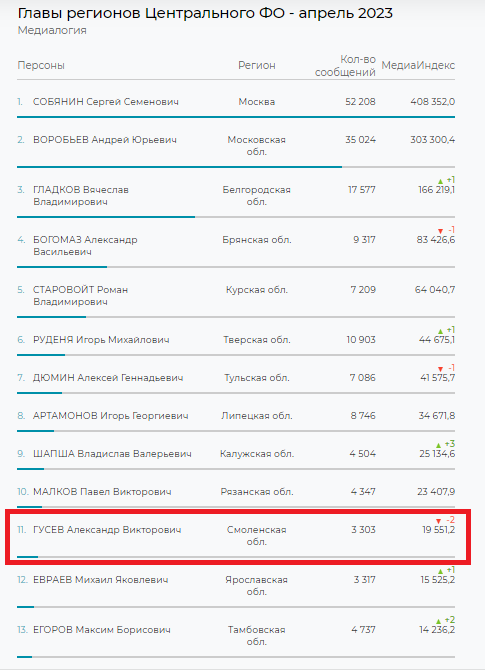The image size is (485, 670).
Task: Click green up arrow on Руденя row
Action: click(x=441, y=331)
